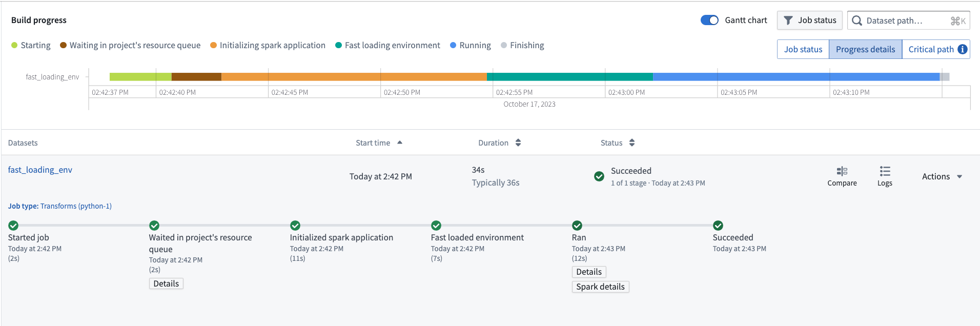Expand the Actions dropdown
The image size is (980, 326).
click(x=942, y=176)
